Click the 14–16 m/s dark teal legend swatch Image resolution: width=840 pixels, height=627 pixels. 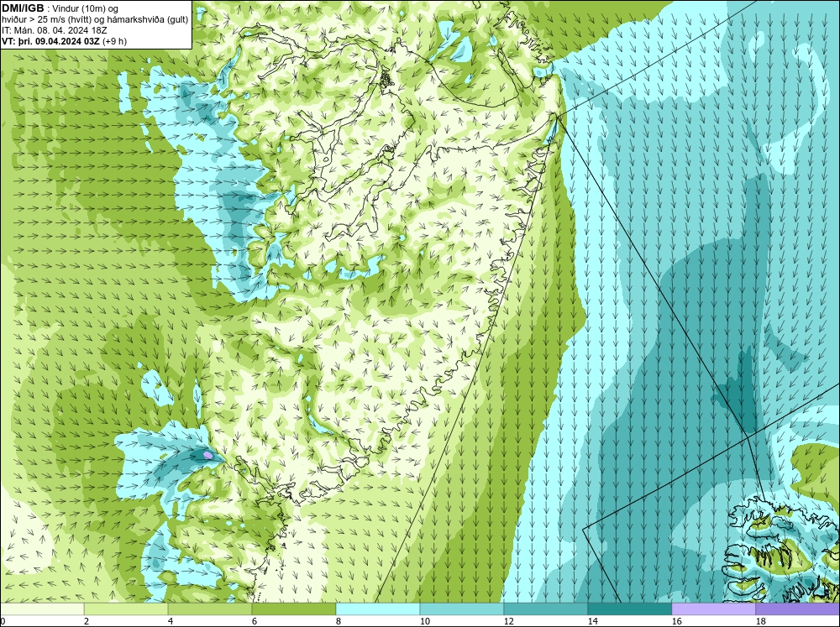(629, 609)
